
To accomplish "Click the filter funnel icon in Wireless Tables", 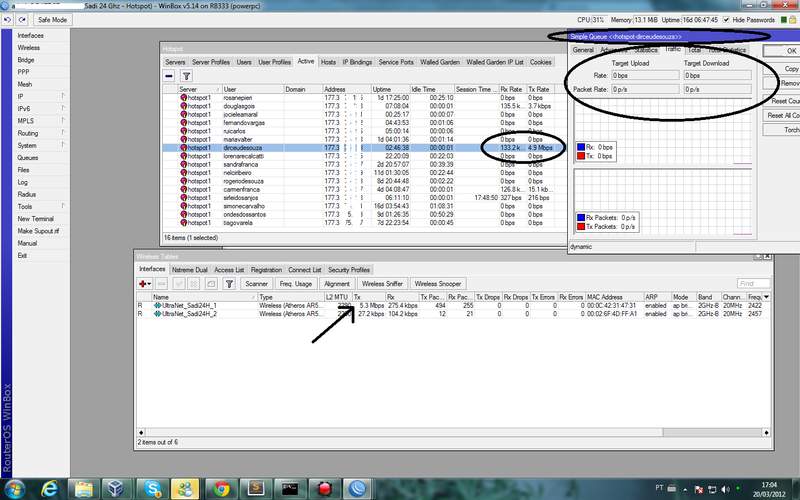I will click(229, 284).
